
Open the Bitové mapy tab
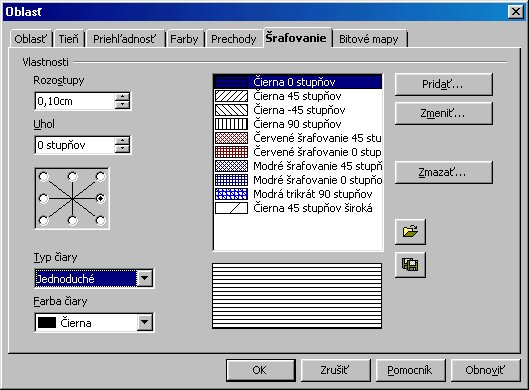369,39
